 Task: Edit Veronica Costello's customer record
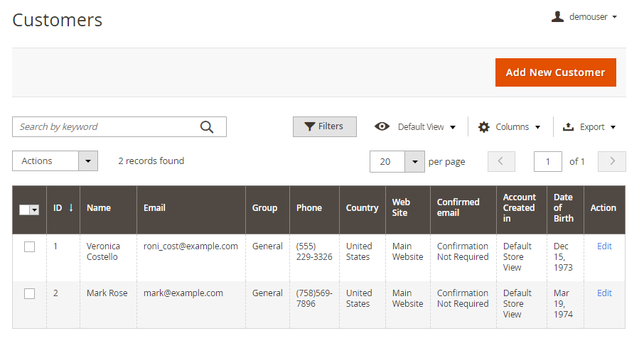click(604, 246)
